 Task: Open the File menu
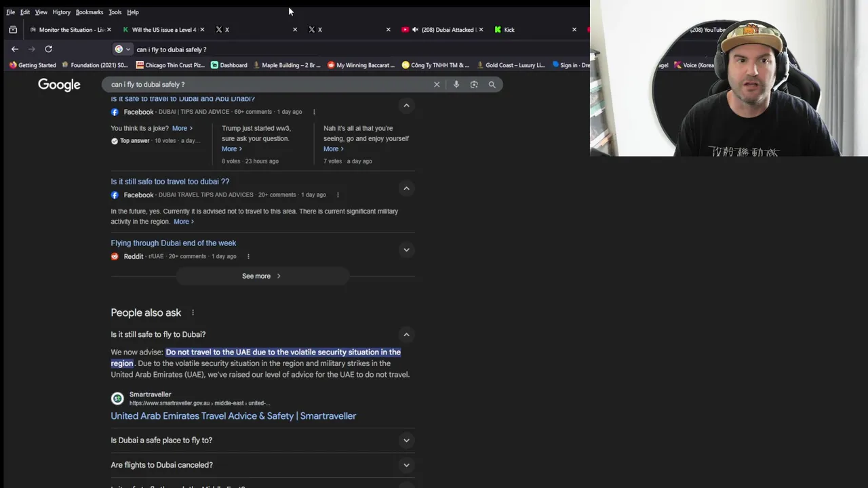tap(11, 12)
